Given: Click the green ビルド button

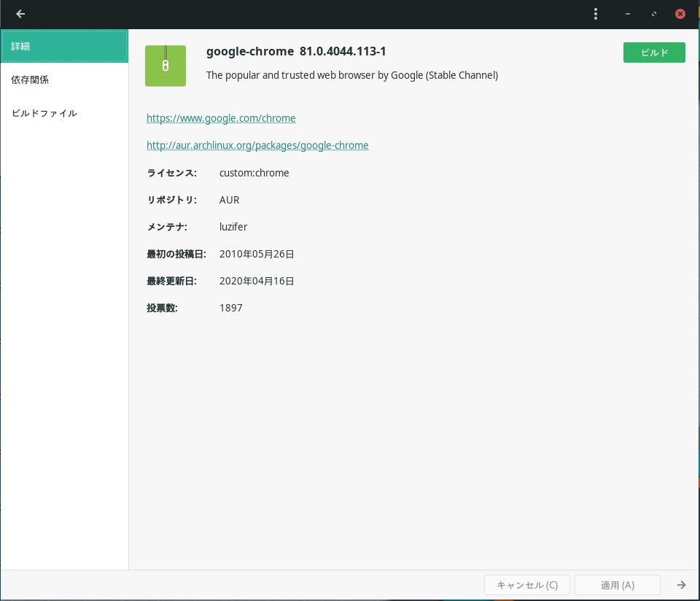Looking at the screenshot, I should (654, 53).
